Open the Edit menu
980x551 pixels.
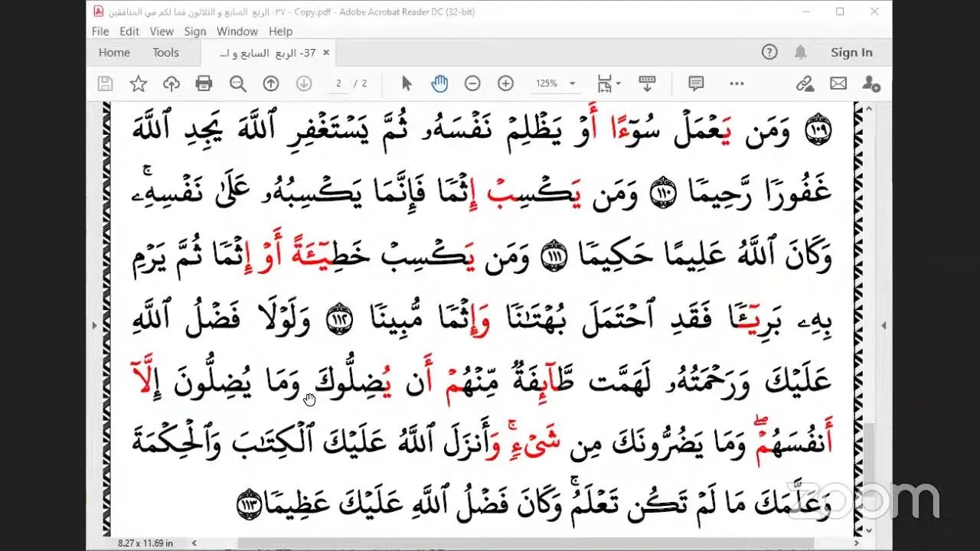coord(129,31)
